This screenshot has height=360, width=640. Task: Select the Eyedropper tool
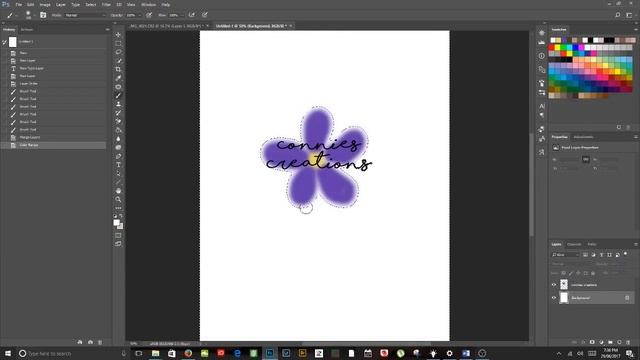tap(118, 78)
